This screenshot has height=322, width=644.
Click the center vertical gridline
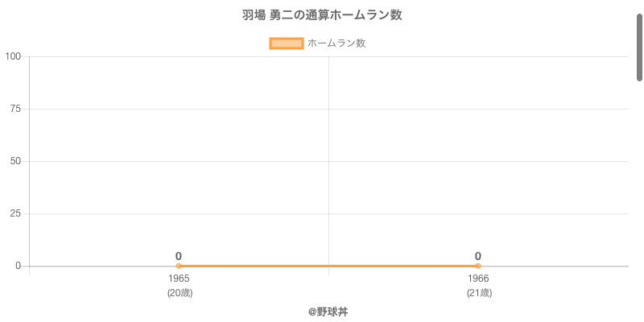click(x=328, y=161)
